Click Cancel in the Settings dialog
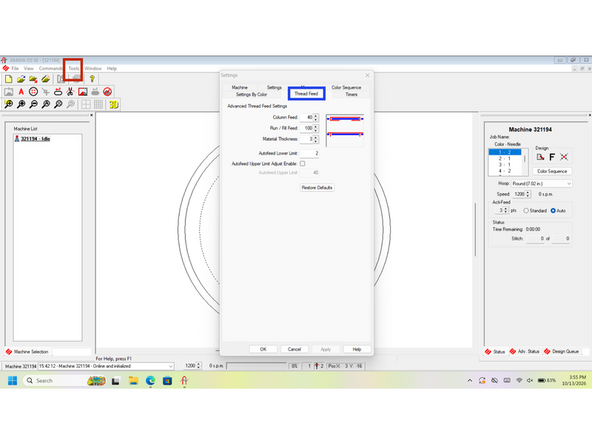 click(294, 349)
